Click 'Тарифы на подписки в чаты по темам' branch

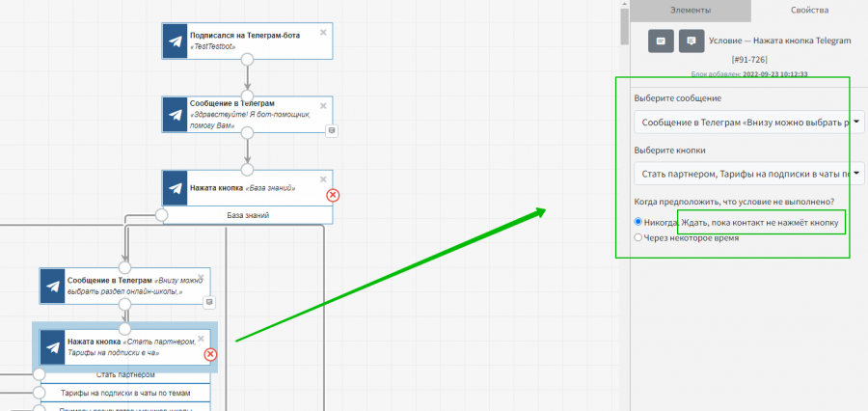pyautogui.click(x=125, y=393)
